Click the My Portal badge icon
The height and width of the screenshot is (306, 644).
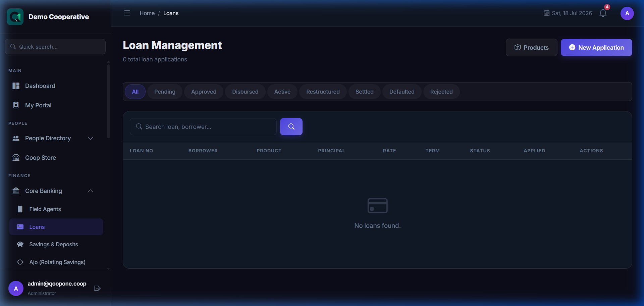[16, 105]
